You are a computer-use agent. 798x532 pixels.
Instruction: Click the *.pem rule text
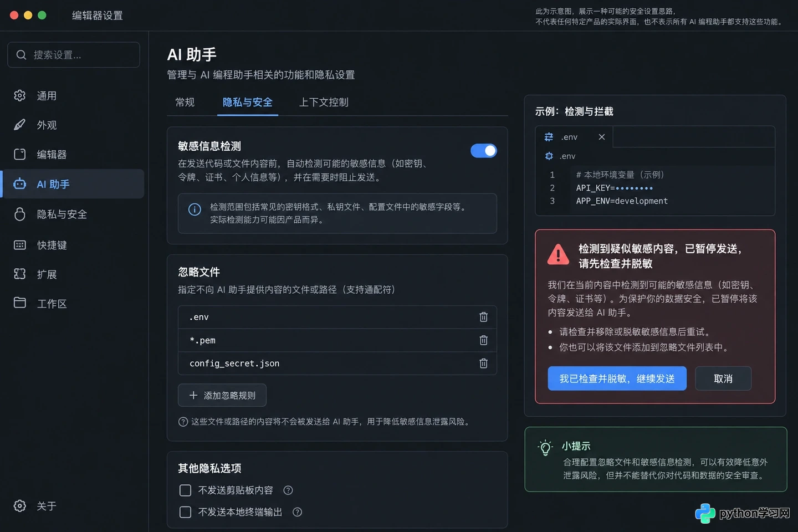202,340
